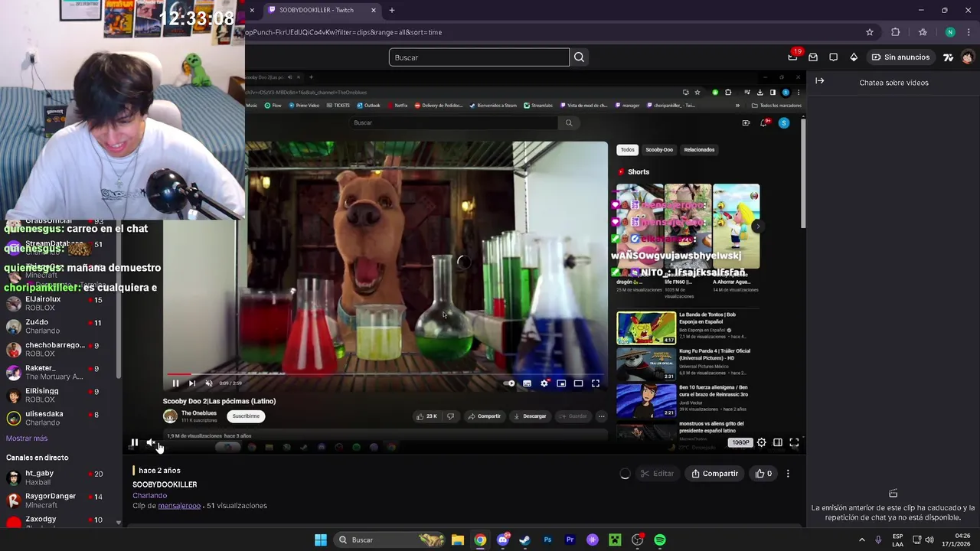The image size is (980, 551).
Task: Click the Chrome icon in the taskbar
Action: tap(480, 540)
